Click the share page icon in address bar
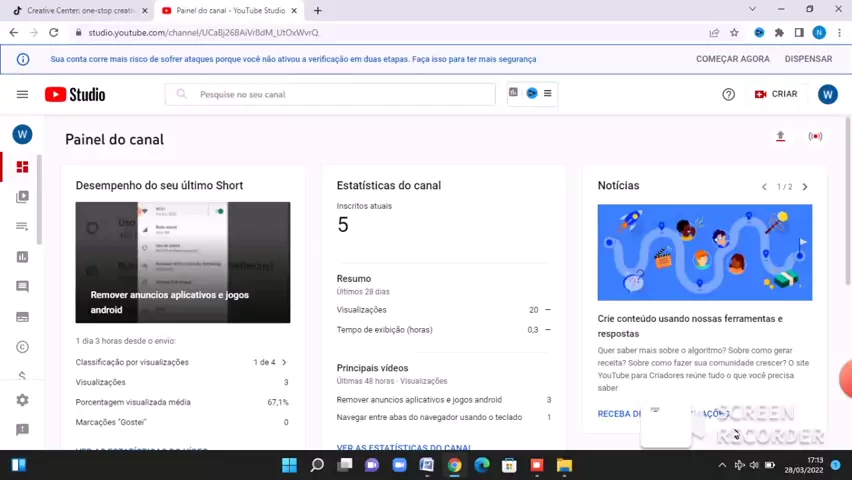Viewport: 852px width, 480px height. (x=714, y=33)
